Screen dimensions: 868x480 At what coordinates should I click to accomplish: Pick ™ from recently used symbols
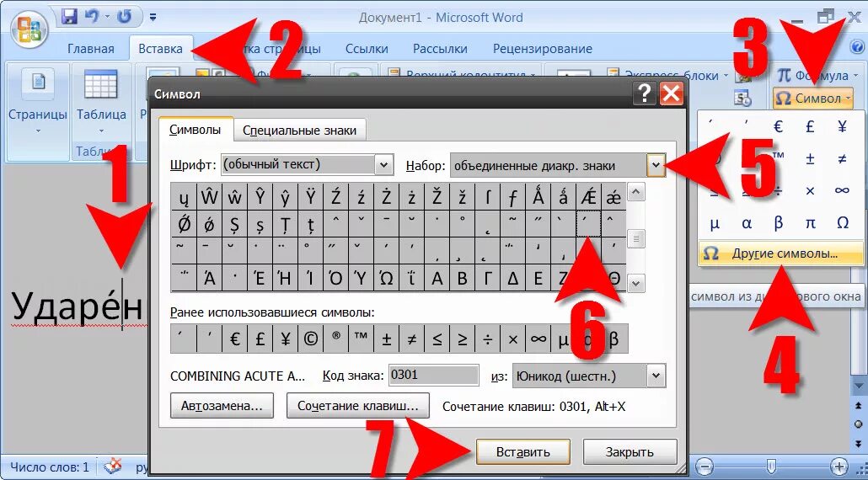point(361,339)
